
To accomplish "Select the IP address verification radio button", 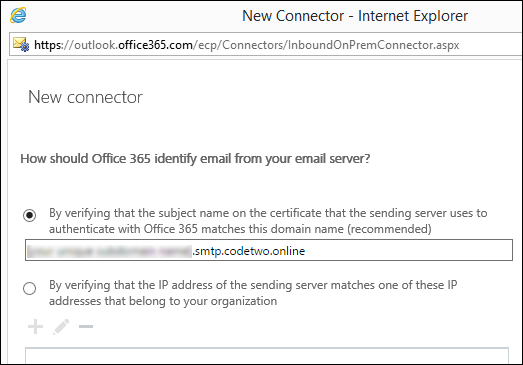I will [29, 288].
